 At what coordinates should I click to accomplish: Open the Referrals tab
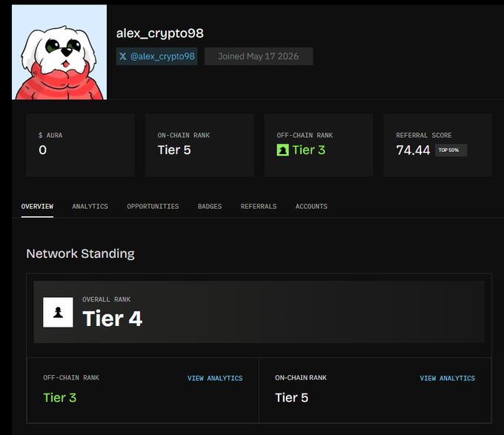pos(259,207)
